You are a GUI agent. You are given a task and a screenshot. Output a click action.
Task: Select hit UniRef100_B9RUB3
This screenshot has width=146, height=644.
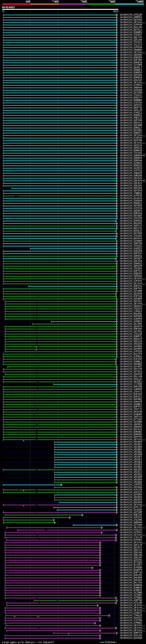click(131, 57)
